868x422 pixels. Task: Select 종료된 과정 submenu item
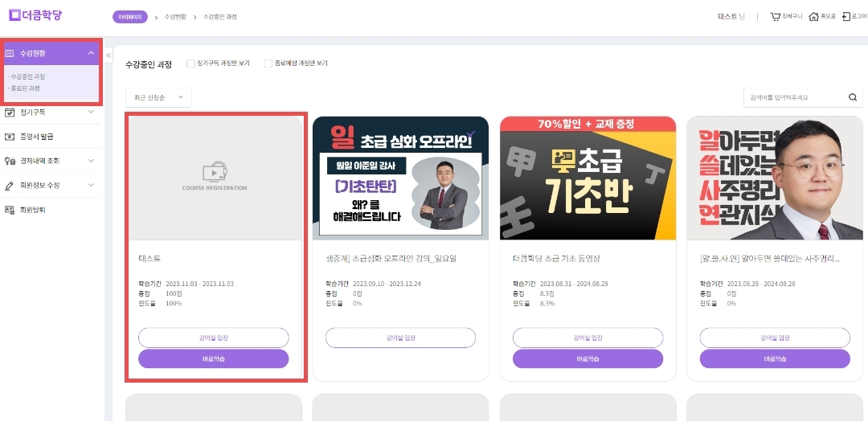click(x=26, y=88)
